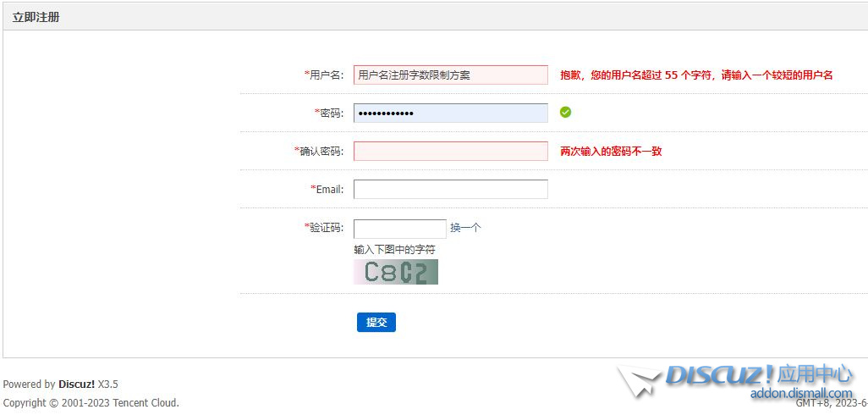Click the *确认密码 field label
868x415 pixels.
click(x=318, y=151)
